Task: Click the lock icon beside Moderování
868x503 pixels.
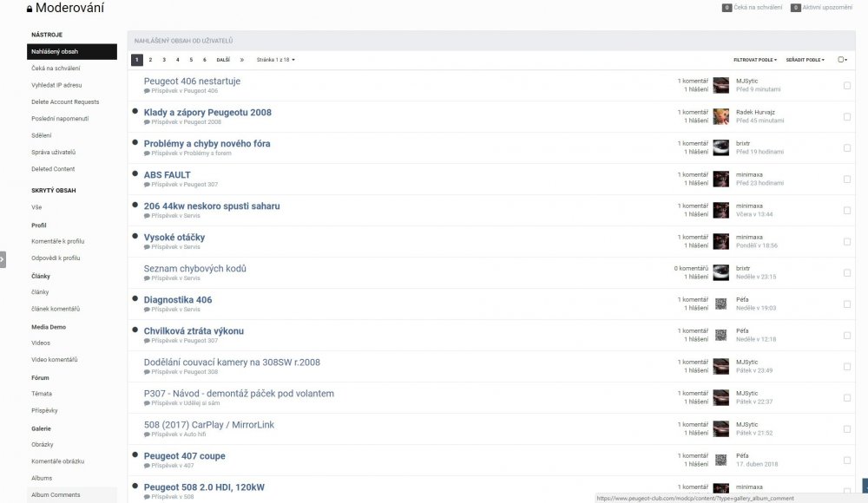Action: pyautogui.click(x=30, y=9)
